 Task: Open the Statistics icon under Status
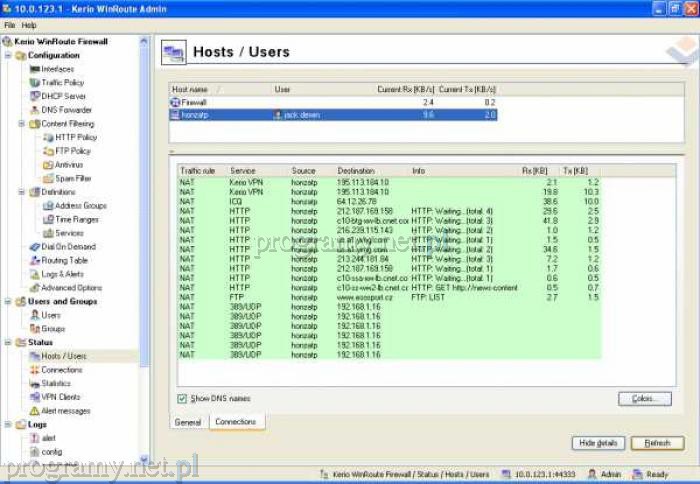[35, 383]
